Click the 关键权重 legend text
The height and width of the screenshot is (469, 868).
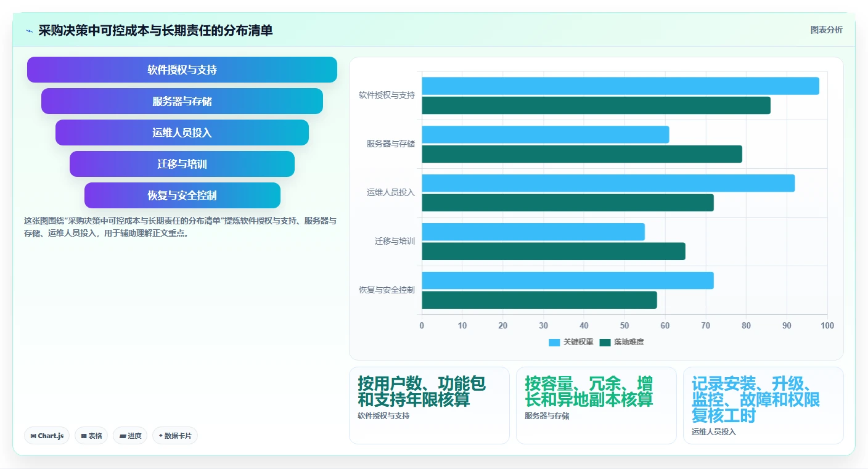tap(578, 342)
